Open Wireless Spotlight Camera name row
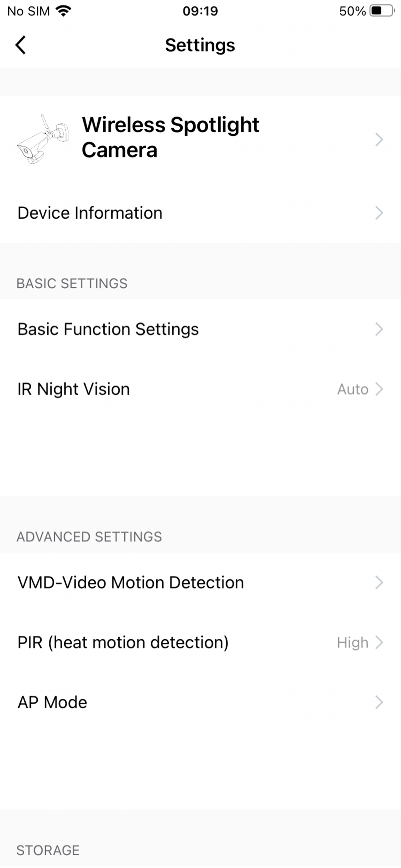 pyautogui.click(x=200, y=139)
